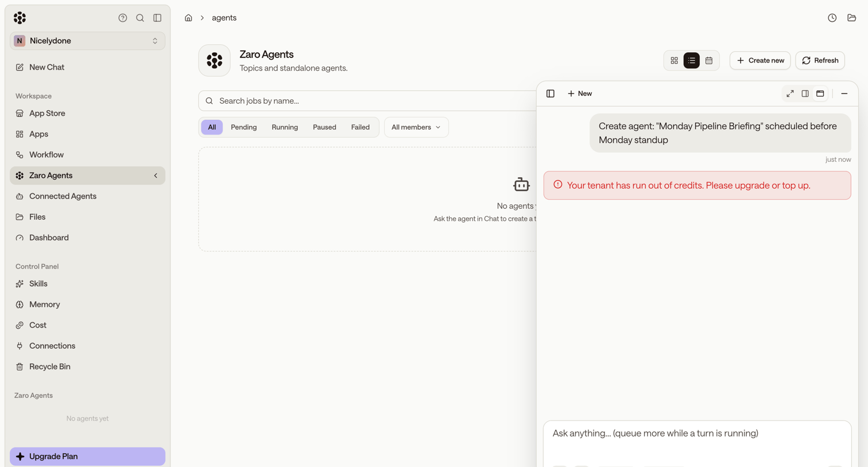
Task: Open Files in sidebar
Action: coord(87,217)
